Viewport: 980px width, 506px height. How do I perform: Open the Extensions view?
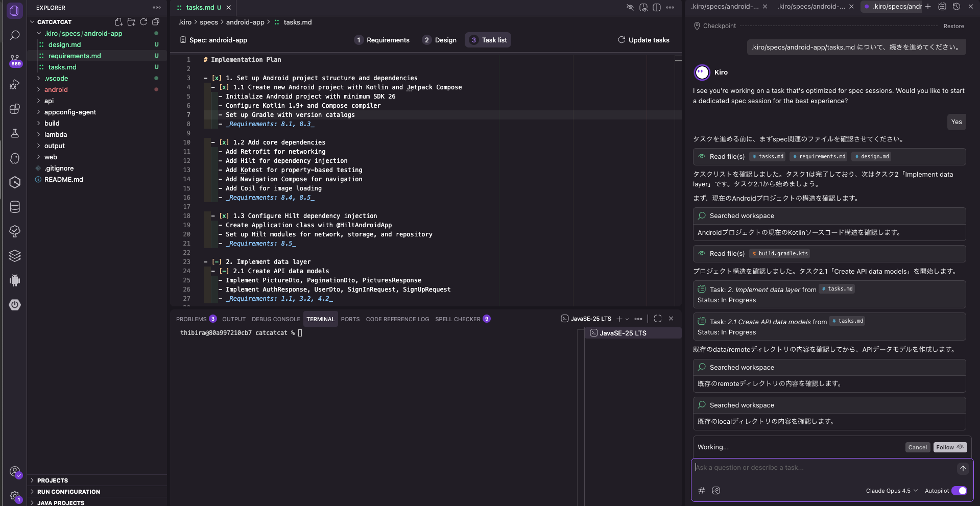pos(15,109)
